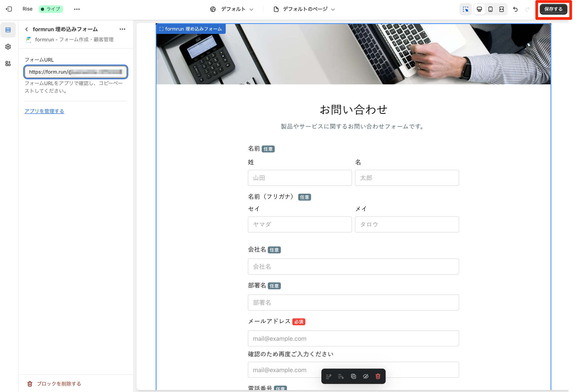Image resolution: width=580 pixels, height=392 pixels.
Task: Click into the フォームURL input field
Action: [76, 72]
